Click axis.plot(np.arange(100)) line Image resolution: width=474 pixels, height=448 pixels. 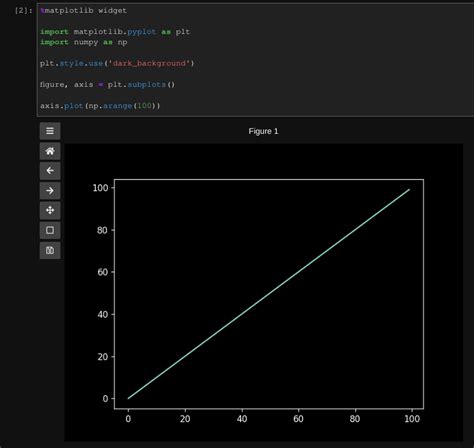(100, 106)
